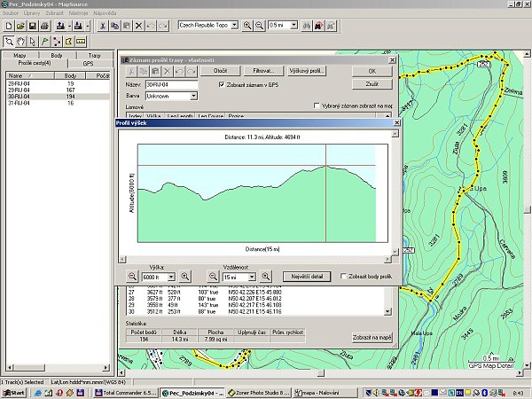Viewport: 532px width, 399px height.
Task: Select the map Zoom tool
Action: coord(9,42)
